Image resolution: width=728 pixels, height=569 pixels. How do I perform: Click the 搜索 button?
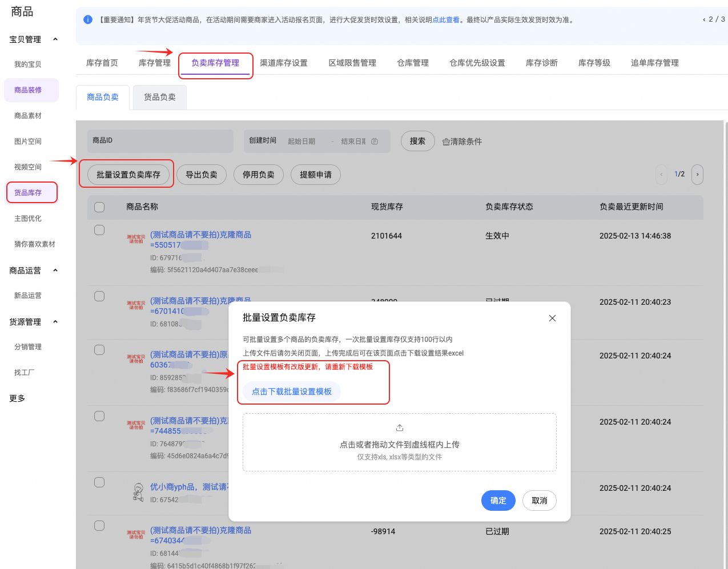point(418,141)
